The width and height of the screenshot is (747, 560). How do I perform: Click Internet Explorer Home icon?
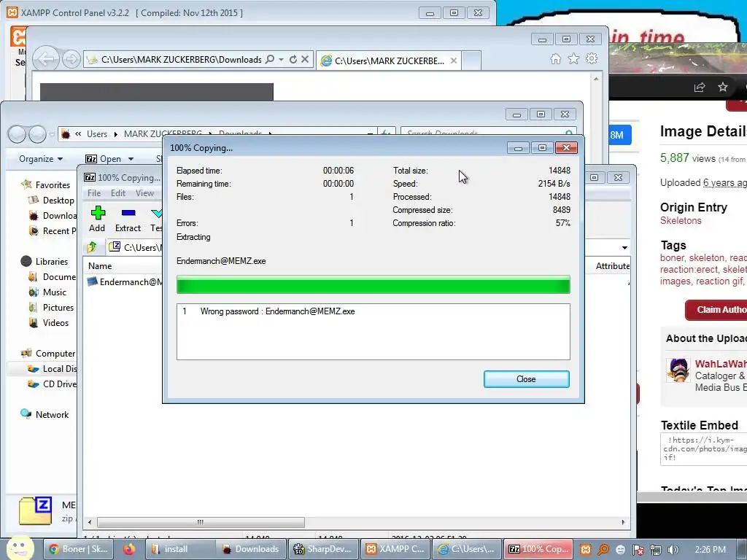click(x=555, y=58)
